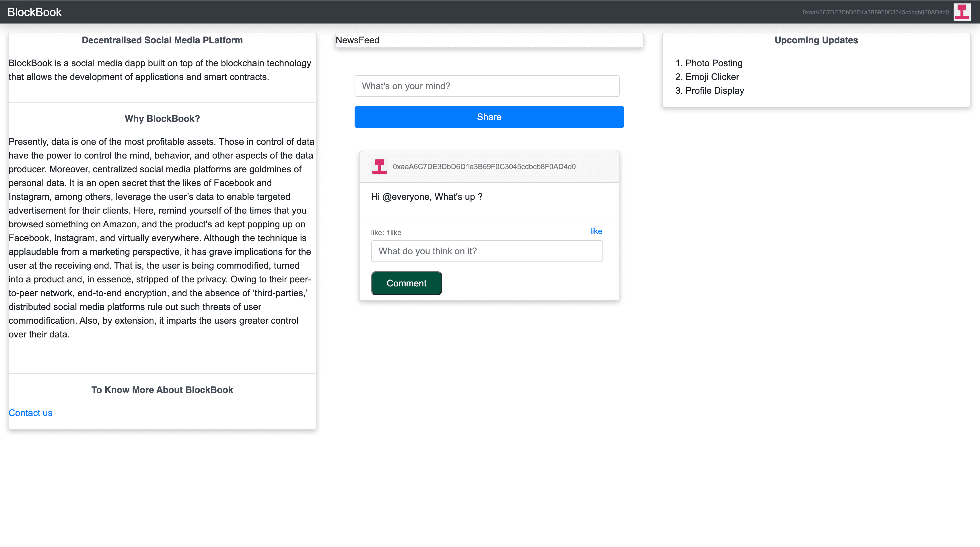
Task: Click the "To Know More About BlockBook" heading
Action: 162,390
